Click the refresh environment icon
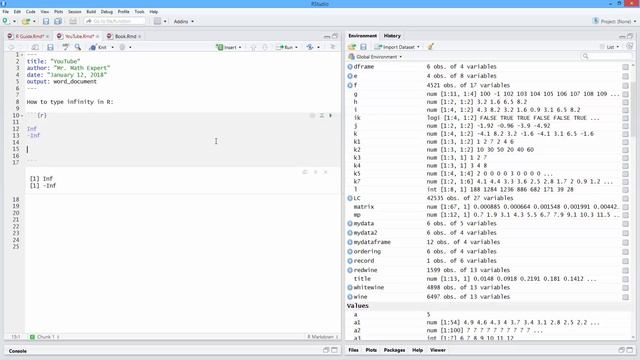Image resolution: width=640 pixels, height=360 pixels. coord(630,47)
